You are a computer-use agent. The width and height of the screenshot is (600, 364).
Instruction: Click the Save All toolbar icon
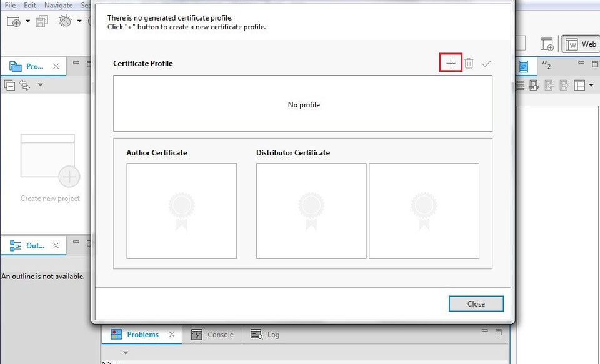[x=42, y=21]
